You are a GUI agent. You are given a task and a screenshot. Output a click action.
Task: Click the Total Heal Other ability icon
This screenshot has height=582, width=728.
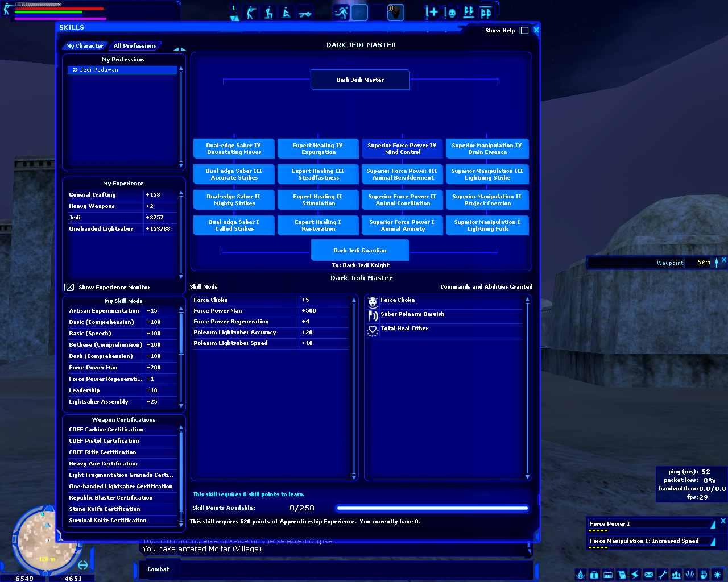pos(373,330)
